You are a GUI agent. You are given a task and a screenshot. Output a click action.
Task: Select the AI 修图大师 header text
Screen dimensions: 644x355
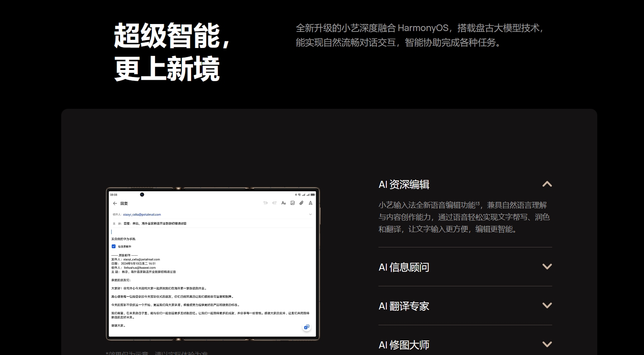[x=404, y=344]
